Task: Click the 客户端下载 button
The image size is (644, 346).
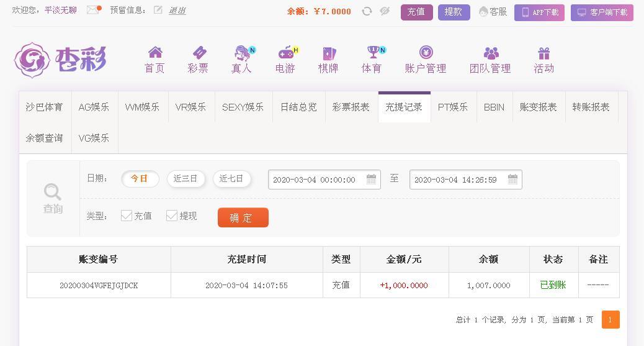Action: (602, 12)
